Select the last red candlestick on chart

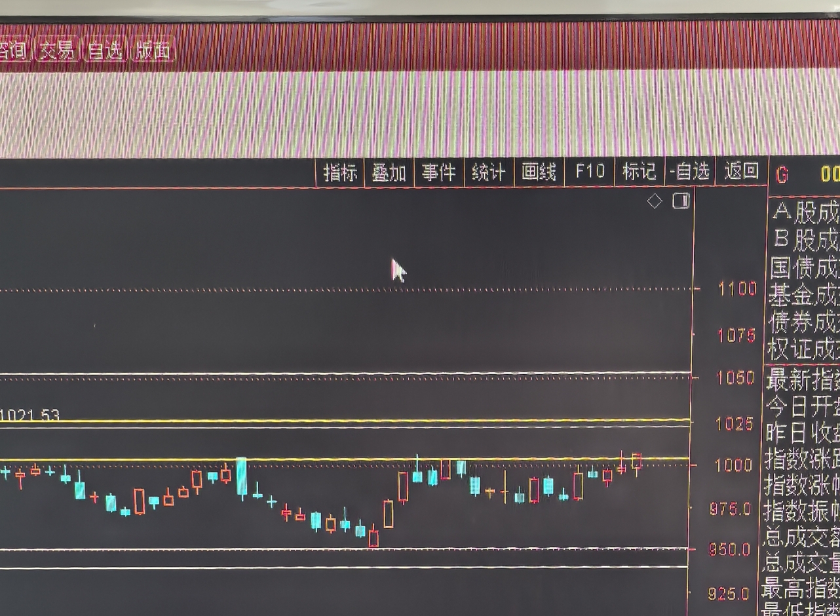click(x=636, y=462)
